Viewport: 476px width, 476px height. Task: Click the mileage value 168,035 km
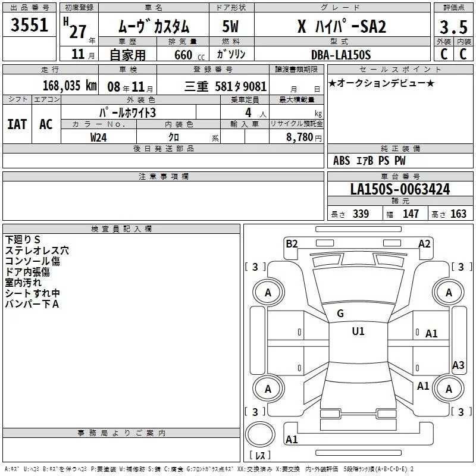pyautogui.click(x=70, y=86)
